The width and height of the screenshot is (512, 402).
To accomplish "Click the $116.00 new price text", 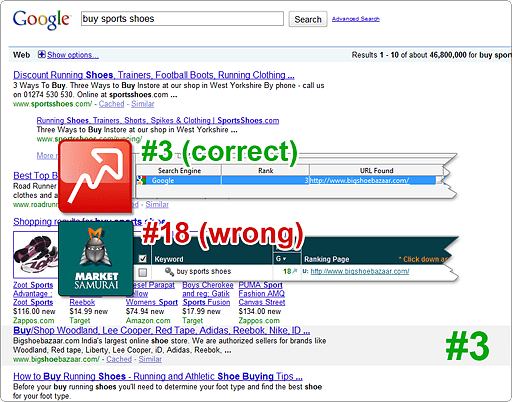I will coord(34,311).
